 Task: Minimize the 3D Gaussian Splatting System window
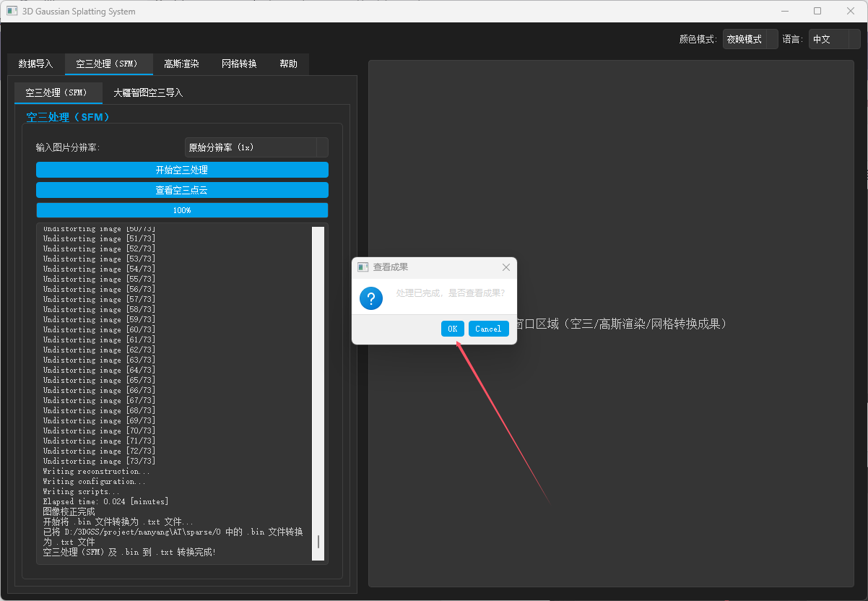784,11
